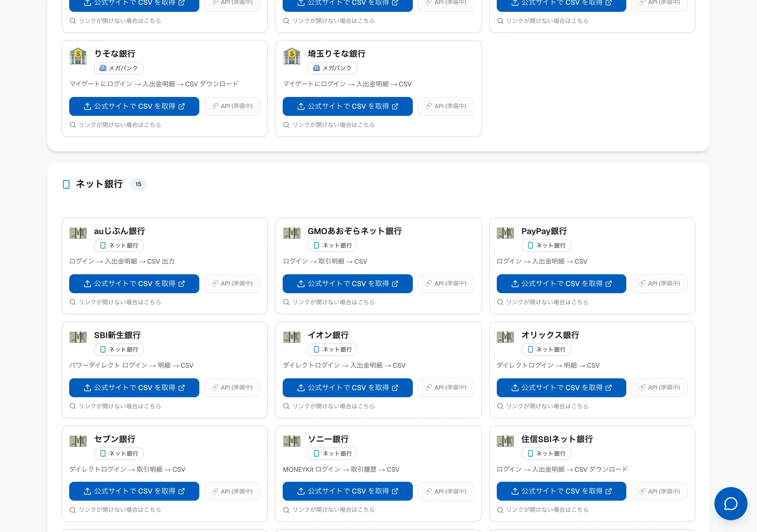Open リンクが開けない場合はこちら link under GMOあおぞらネット銀行
The image size is (757, 532).
click(334, 302)
